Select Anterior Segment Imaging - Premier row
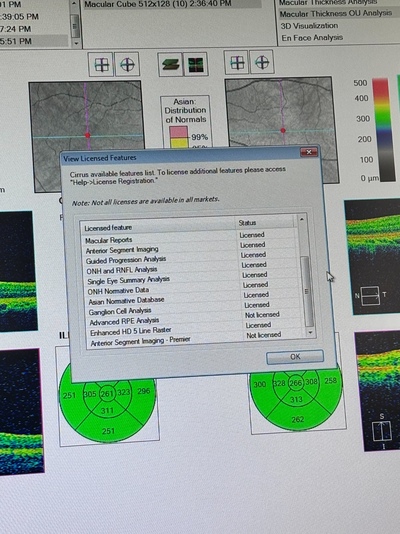 (x=197, y=338)
